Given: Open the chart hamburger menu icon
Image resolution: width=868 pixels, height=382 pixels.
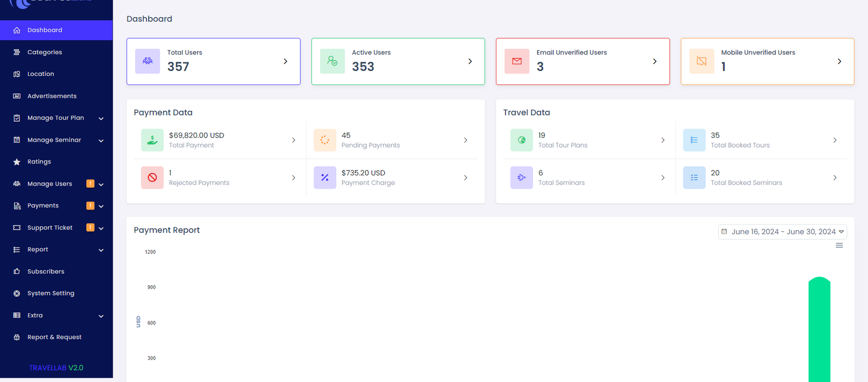Looking at the screenshot, I should tap(839, 246).
